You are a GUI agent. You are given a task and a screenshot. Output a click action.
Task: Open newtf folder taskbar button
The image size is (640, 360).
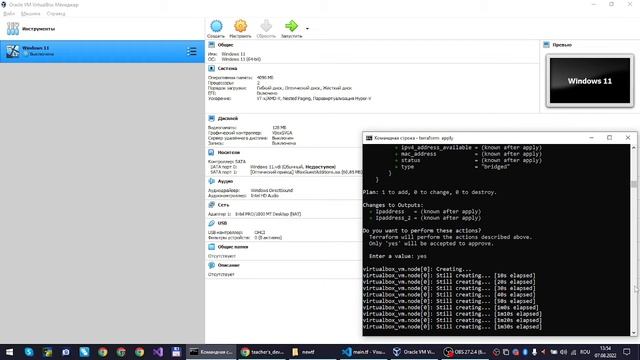coord(313,352)
